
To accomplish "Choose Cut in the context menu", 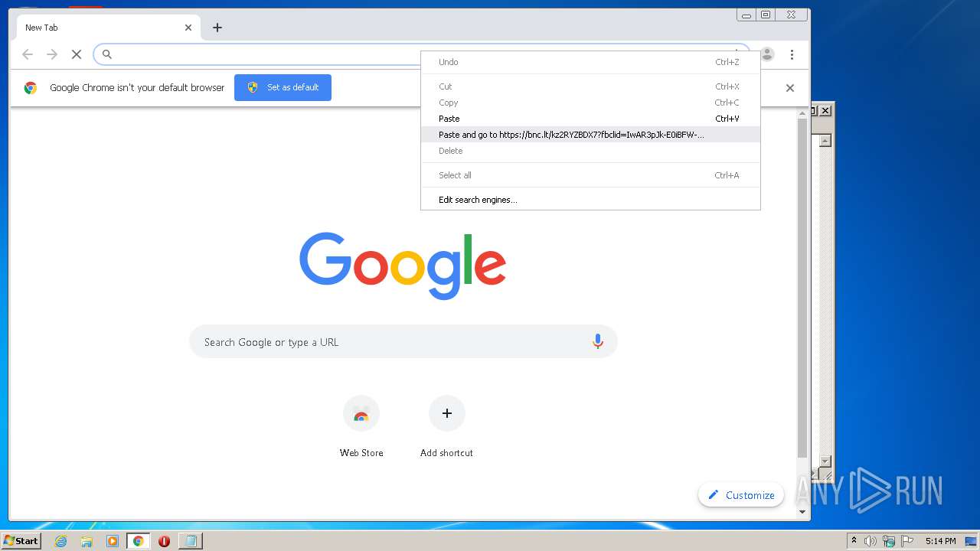I will coord(590,86).
